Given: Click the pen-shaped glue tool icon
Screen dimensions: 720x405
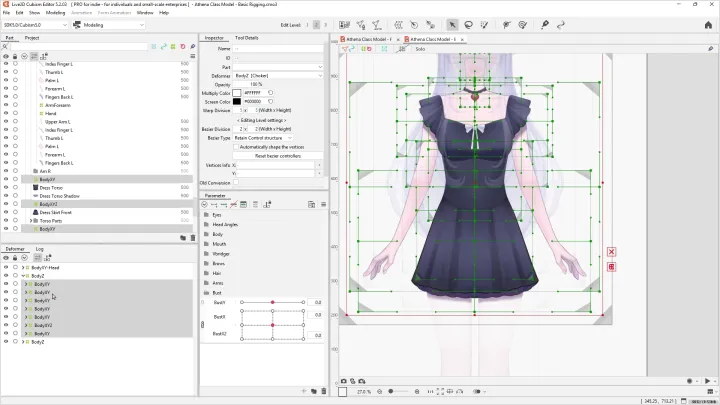Looking at the screenshot, I should coord(545,25).
